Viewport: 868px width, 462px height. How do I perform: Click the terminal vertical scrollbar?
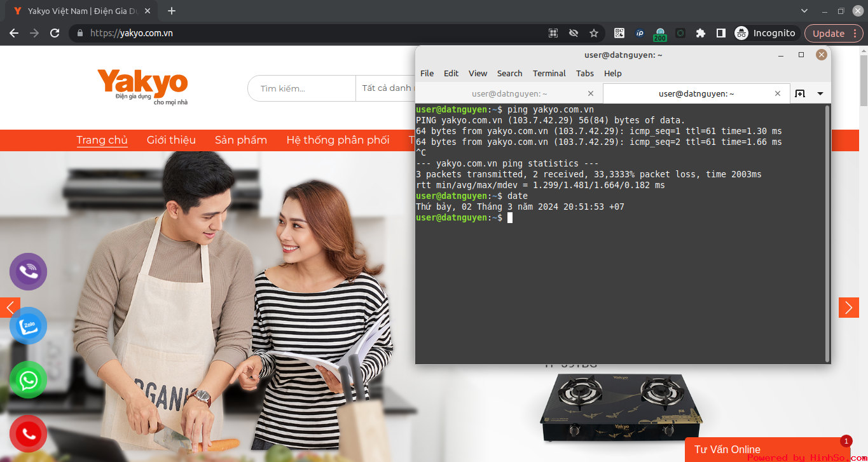[827, 233]
